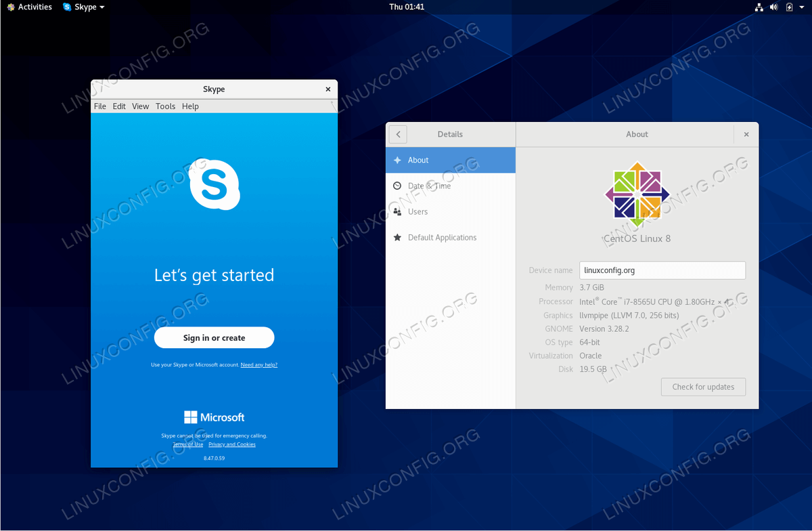Click the battery icon in top bar
This screenshot has width=812, height=531.
click(790, 7)
